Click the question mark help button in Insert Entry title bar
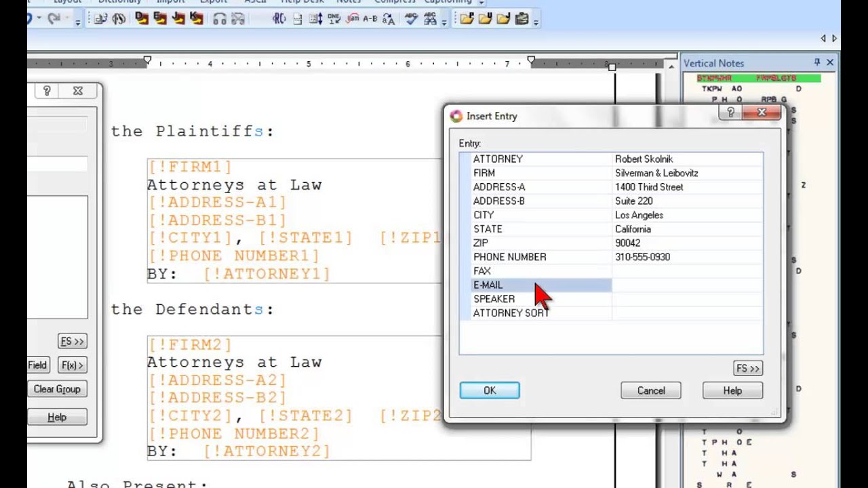 click(x=730, y=113)
